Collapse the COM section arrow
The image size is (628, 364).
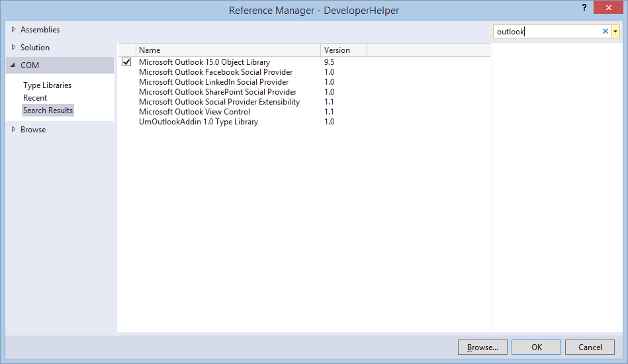coord(13,65)
